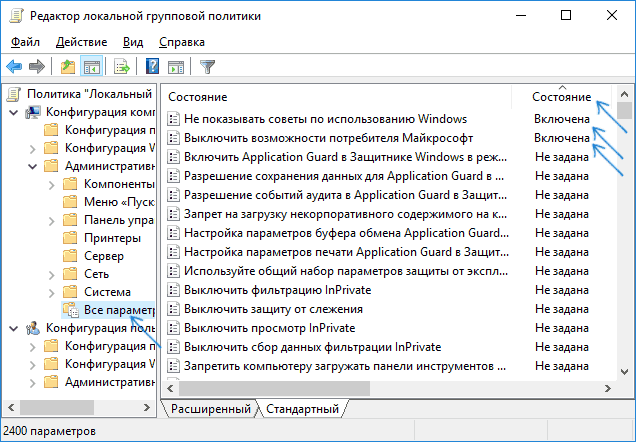Select Запрет на загрузку некорпоративного содержимого

345,214
